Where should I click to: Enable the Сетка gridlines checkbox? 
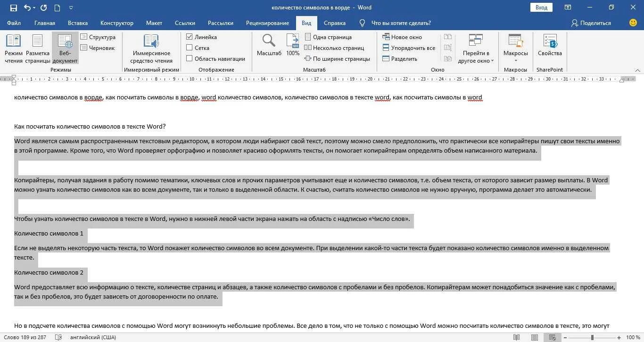tap(190, 48)
